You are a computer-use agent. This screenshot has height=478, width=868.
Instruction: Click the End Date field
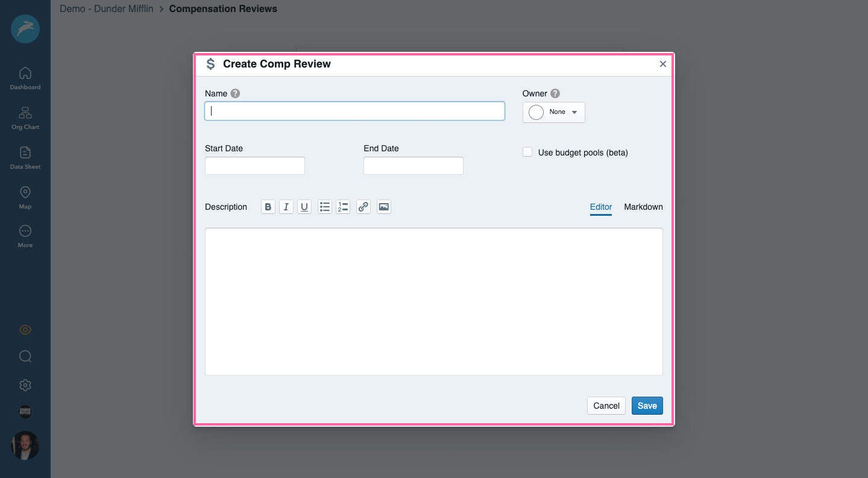click(414, 166)
